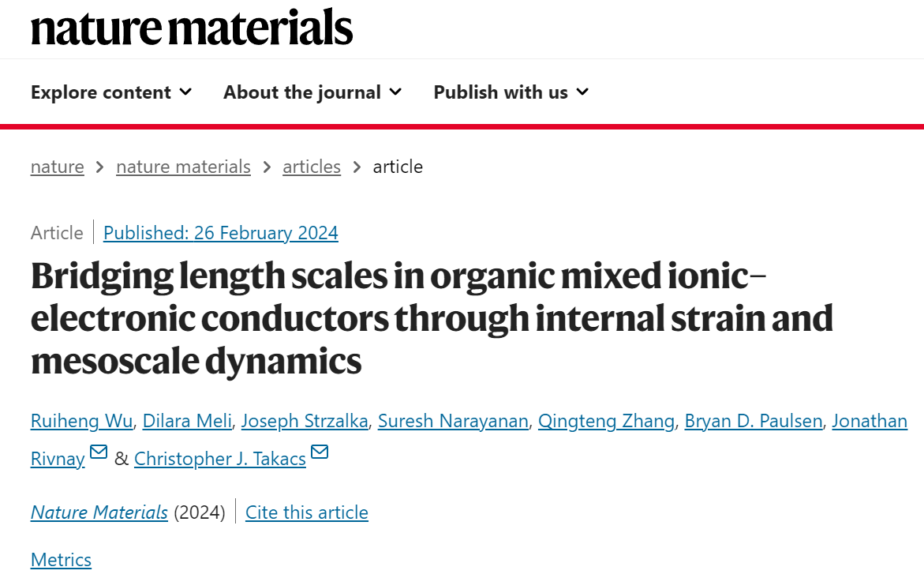Image resolution: width=924 pixels, height=578 pixels.
Task: Click Cite this article
Action: click(x=307, y=512)
